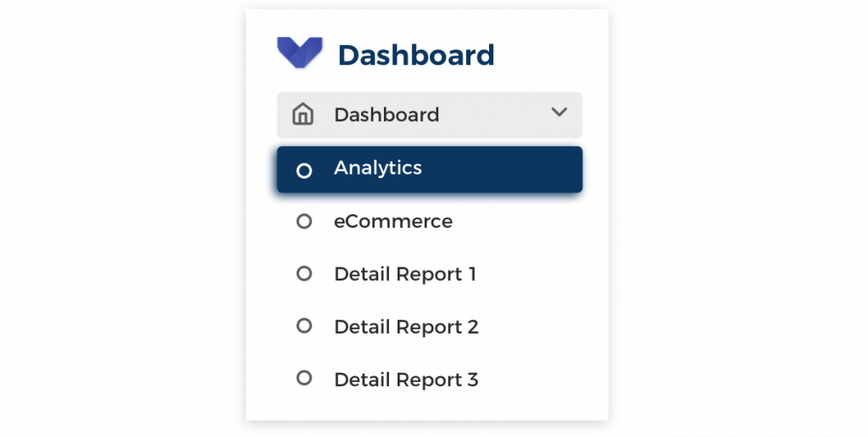The image size is (868, 437).
Task: Collapse the Dashboard menu using the chevron arrow
Action: coord(559,112)
